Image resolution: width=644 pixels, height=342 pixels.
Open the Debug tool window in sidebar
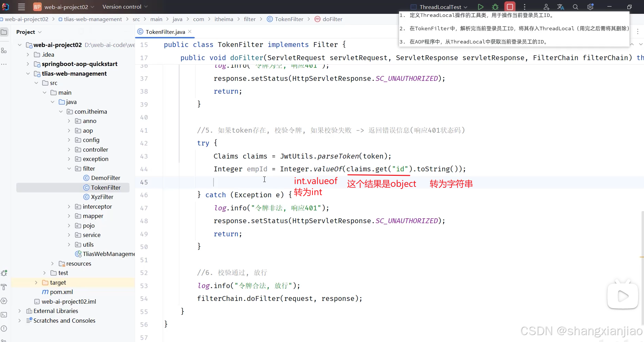pos(4,273)
